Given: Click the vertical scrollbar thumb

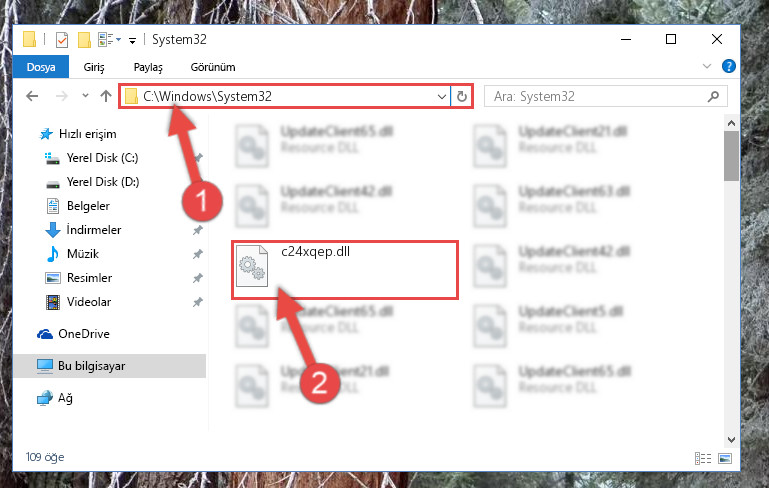Looking at the screenshot, I should point(731,156).
